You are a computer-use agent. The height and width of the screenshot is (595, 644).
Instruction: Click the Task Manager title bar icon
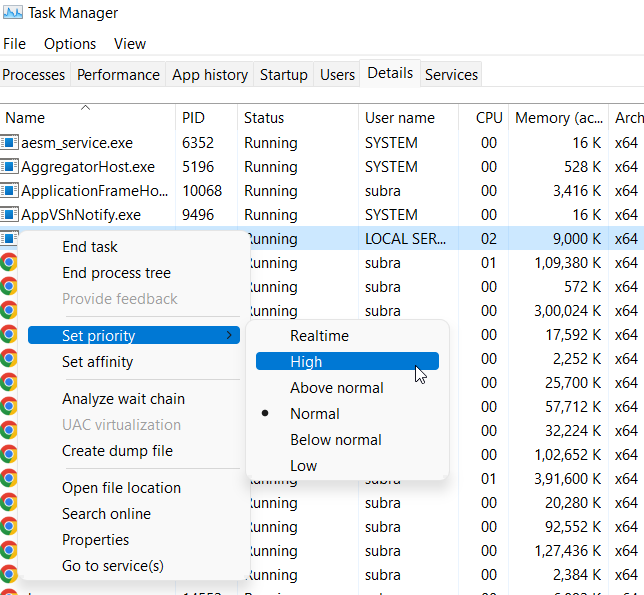point(13,13)
